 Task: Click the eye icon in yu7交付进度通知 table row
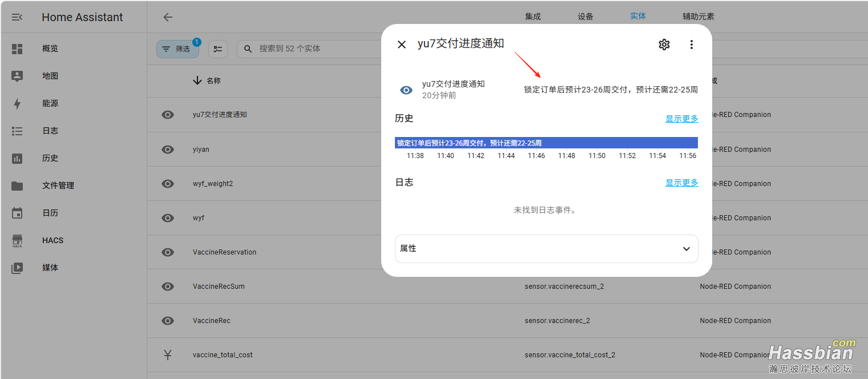click(x=168, y=115)
